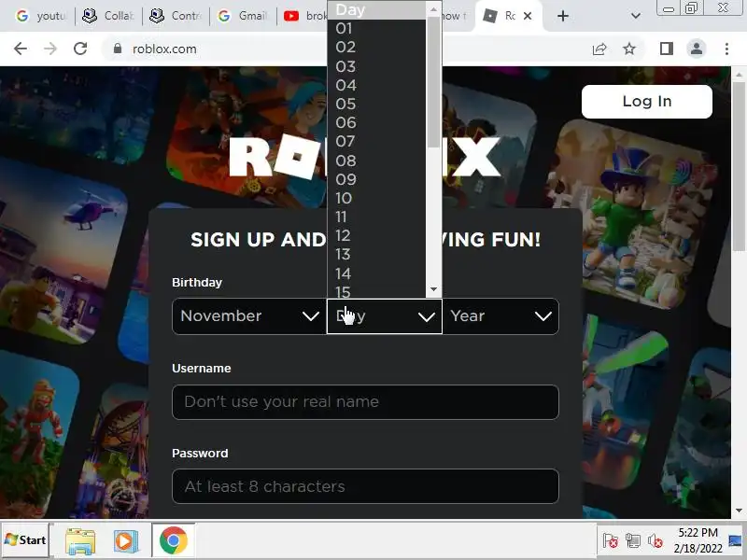
Task: Click the site lock icon
Action: pyautogui.click(x=118, y=49)
